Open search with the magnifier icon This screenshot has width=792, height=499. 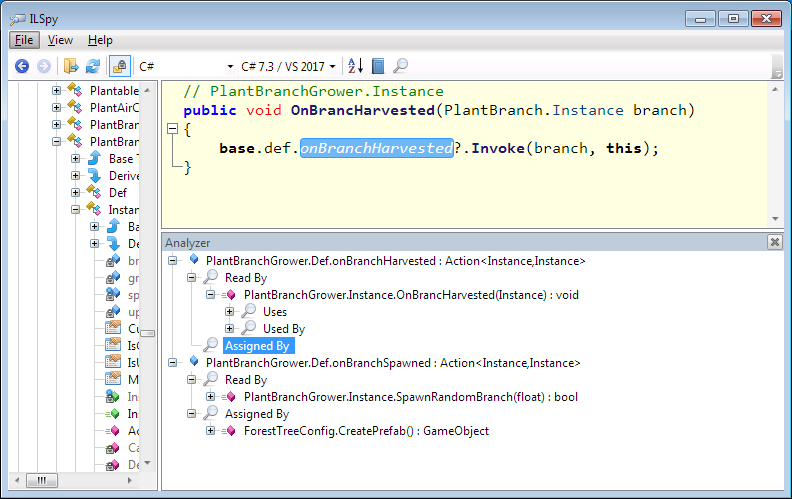pyautogui.click(x=400, y=66)
